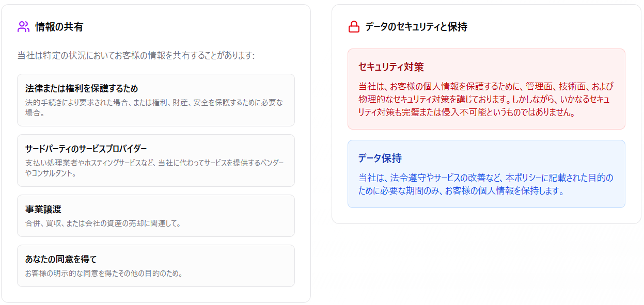Select the 事業譲渡 card
644x305 pixels.
(156, 216)
